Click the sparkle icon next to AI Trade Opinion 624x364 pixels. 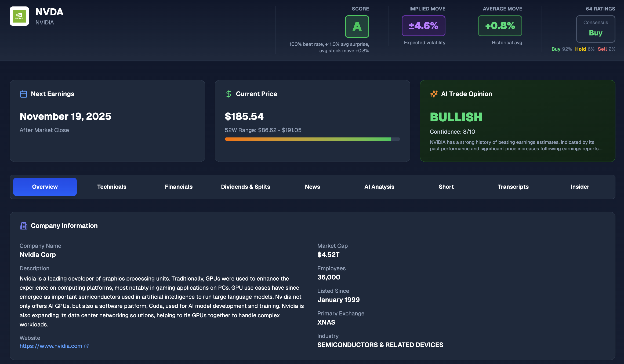pyautogui.click(x=434, y=94)
